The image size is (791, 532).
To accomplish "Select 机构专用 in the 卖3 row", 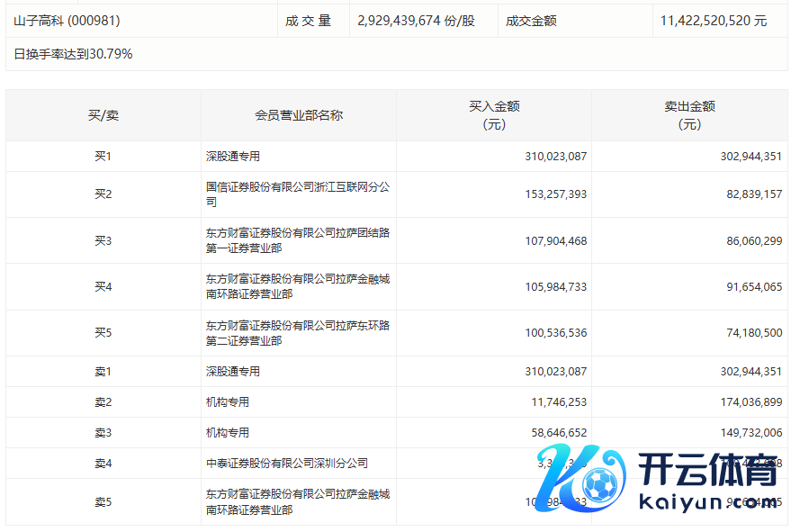I will click(x=228, y=433).
